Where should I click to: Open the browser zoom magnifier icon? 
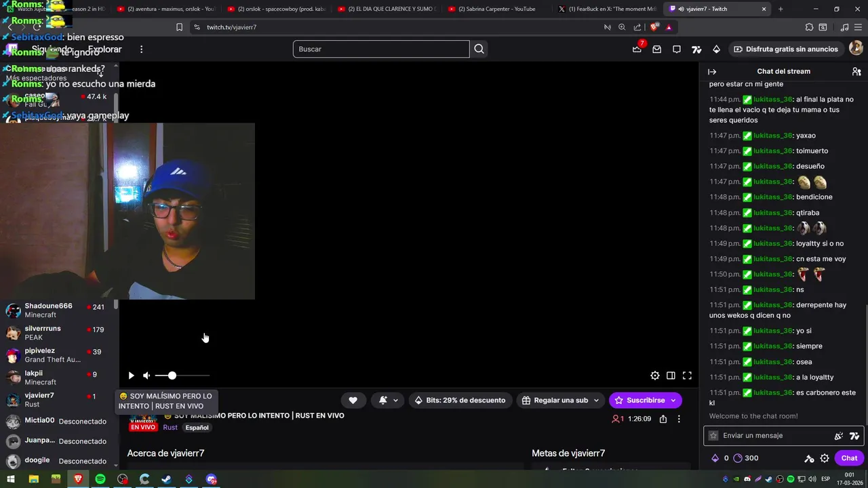click(622, 27)
